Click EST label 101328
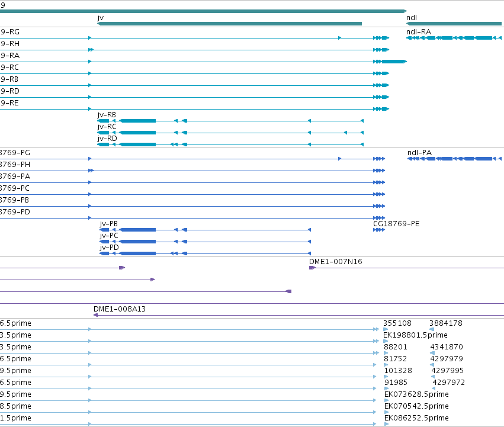Image resolution: width=504 pixels, height=427 pixels. pos(398,371)
